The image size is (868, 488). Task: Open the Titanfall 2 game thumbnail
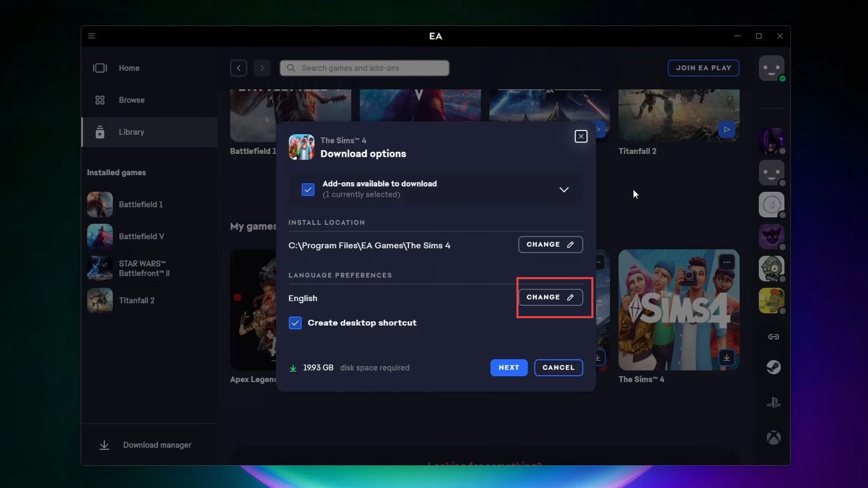click(x=679, y=115)
